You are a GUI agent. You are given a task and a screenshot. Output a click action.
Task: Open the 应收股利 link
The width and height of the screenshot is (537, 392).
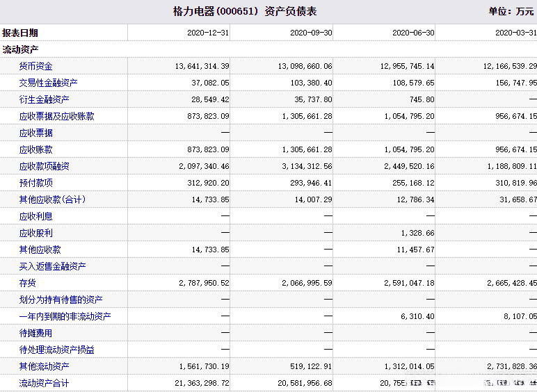click(35, 234)
